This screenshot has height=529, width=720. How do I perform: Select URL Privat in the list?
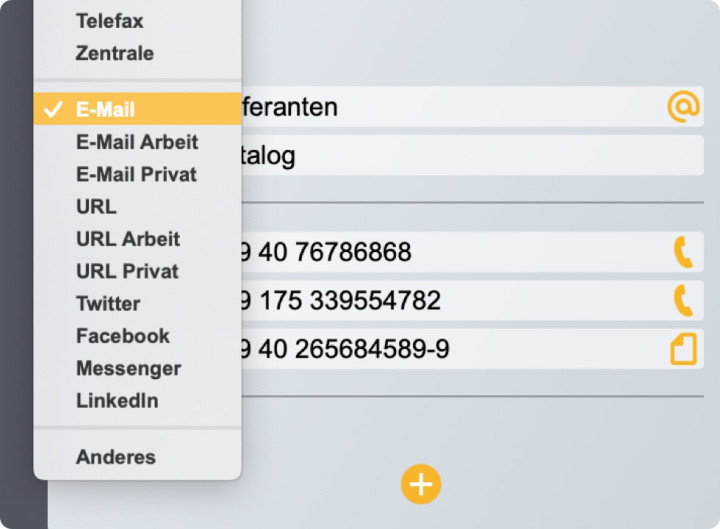click(x=127, y=271)
